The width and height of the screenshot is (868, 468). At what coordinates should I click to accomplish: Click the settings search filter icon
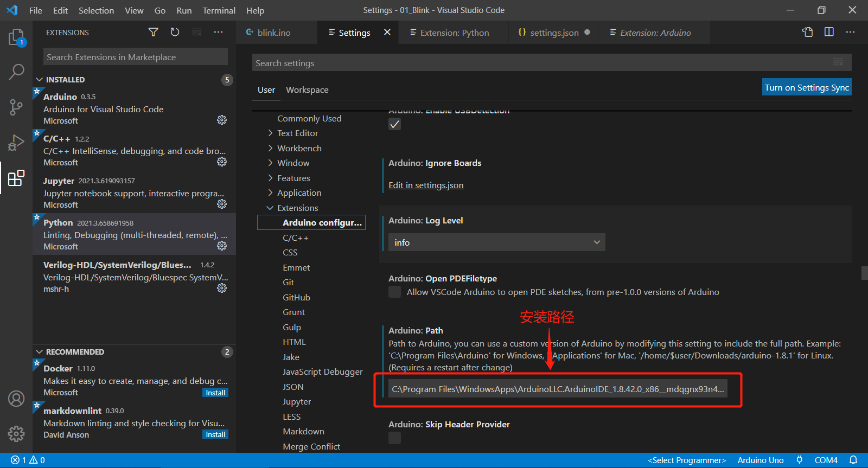pyautogui.click(x=838, y=62)
